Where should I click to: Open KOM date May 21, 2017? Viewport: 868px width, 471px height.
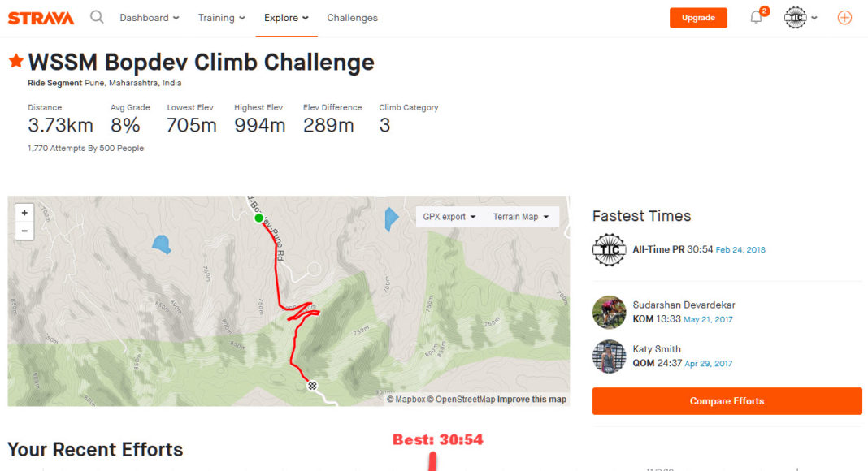point(708,320)
